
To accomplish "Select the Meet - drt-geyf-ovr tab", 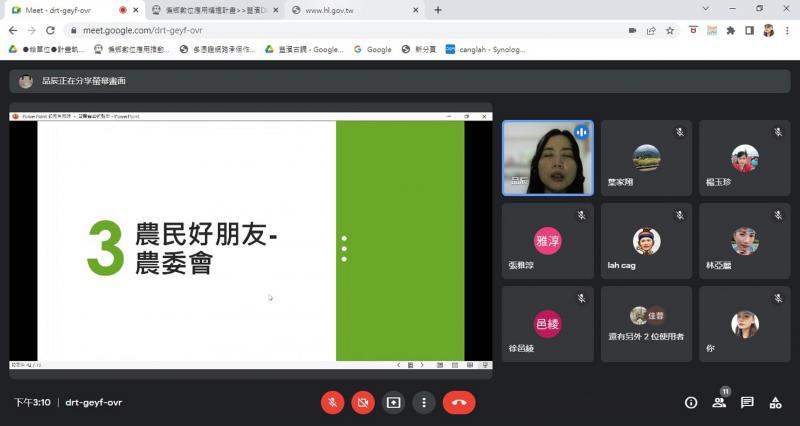I will [x=75, y=10].
